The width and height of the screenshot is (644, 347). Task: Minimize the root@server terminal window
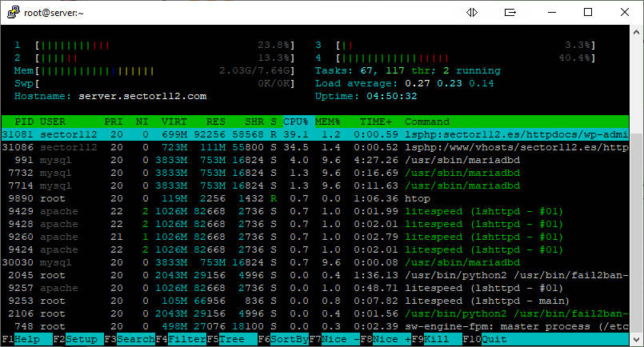551,12
